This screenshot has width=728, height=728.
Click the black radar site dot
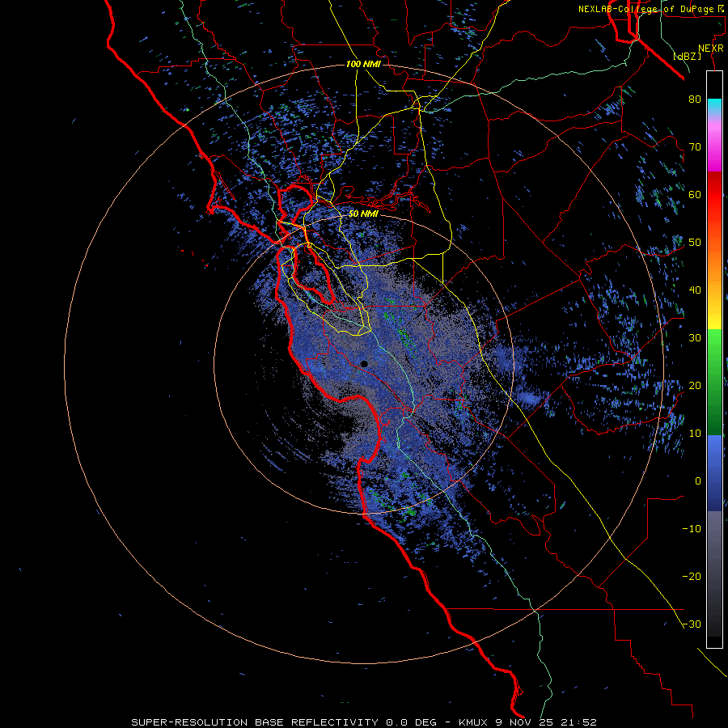pyautogui.click(x=364, y=364)
